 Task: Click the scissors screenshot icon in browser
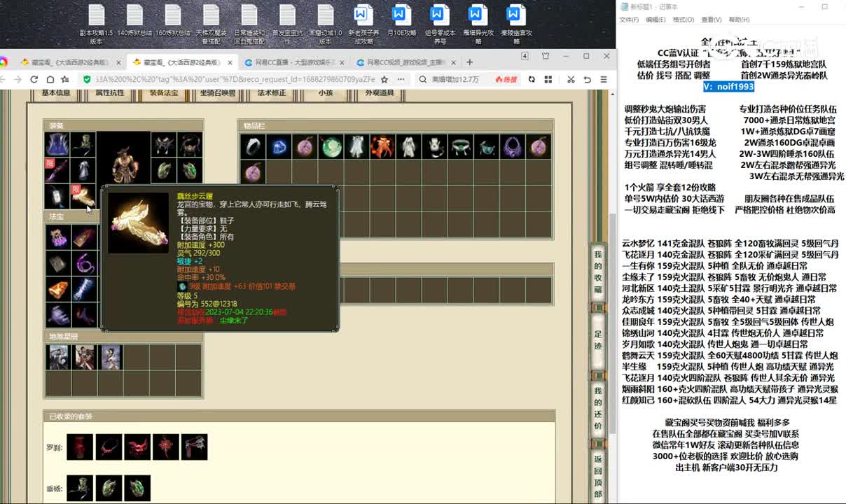[x=571, y=80]
